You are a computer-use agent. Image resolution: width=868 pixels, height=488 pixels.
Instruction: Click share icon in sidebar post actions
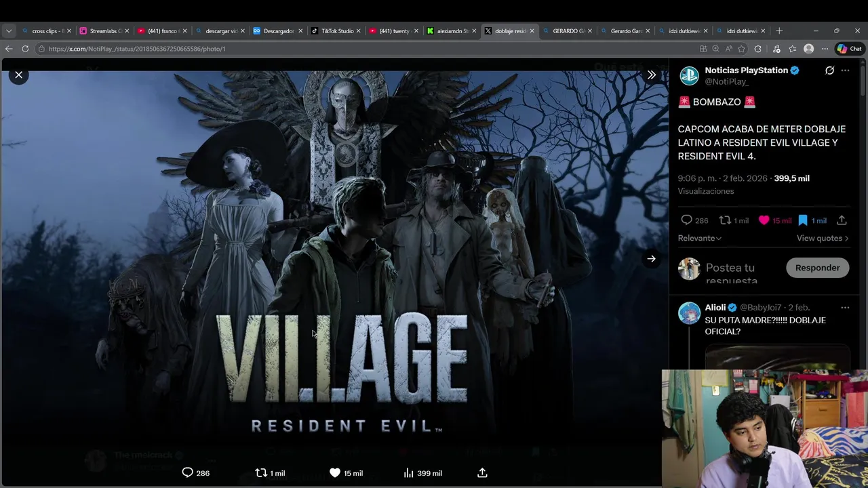842,220
